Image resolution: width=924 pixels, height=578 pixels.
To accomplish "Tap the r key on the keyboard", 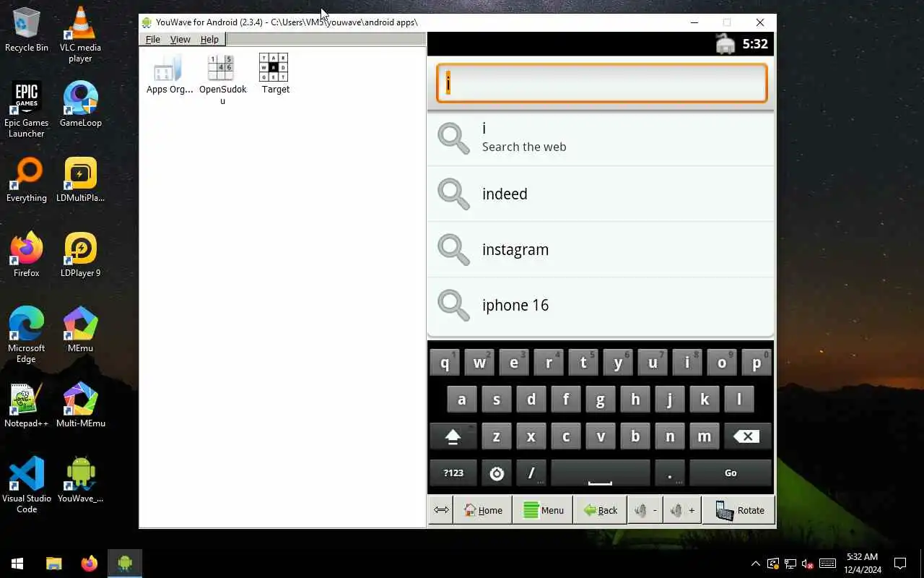I will click(549, 363).
